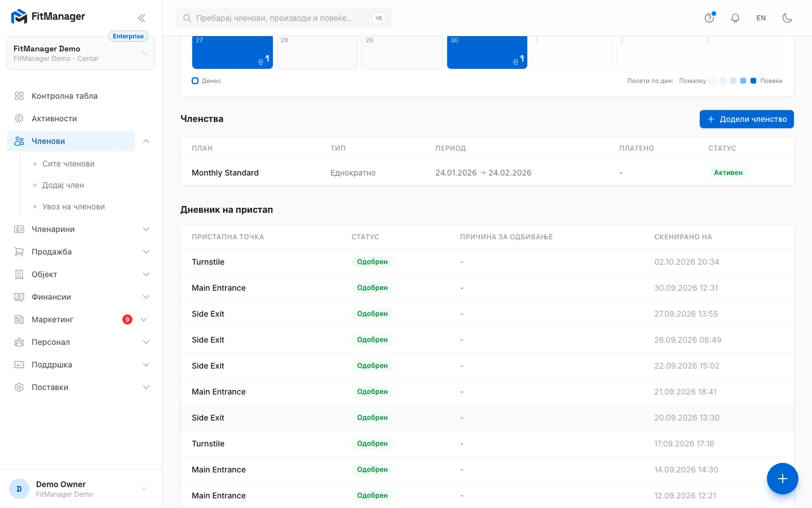The height and width of the screenshot is (508, 812).
Task: Click the FitManager logo icon
Action: pyautogui.click(x=19, y=17)
